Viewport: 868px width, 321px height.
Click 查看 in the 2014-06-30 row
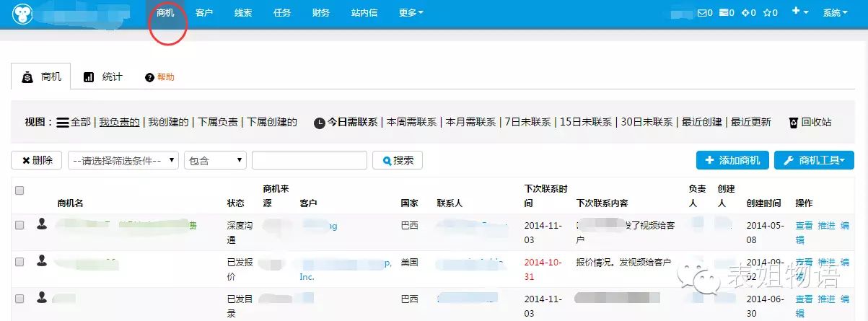click(804, 299)
